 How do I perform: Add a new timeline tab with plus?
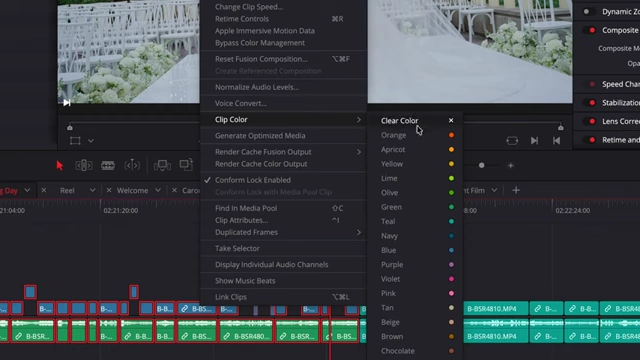pos(516,190)
